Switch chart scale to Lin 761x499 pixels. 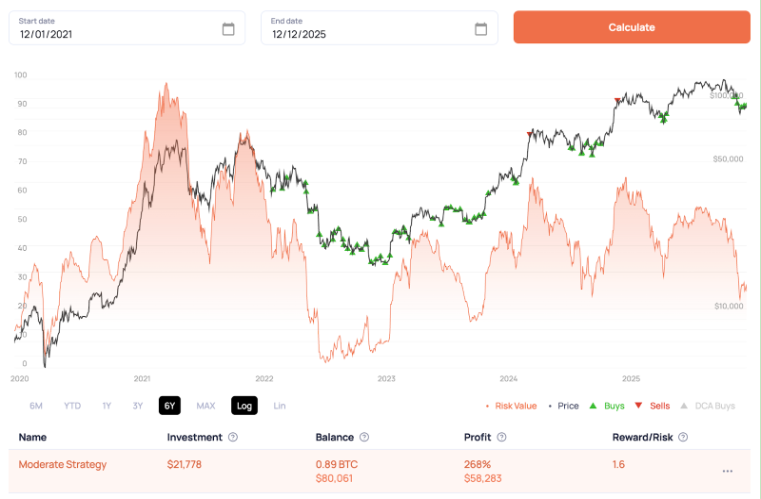tap(279, 406)
